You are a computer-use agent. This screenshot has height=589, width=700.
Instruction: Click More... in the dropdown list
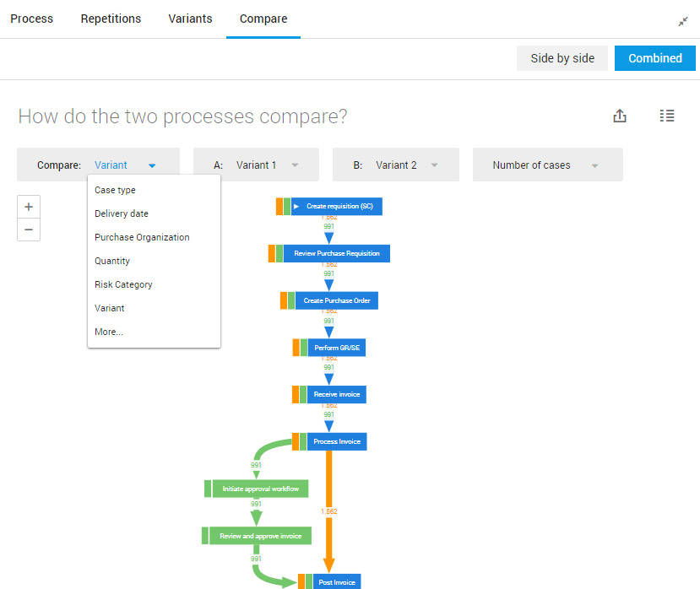tap(154, 332)
